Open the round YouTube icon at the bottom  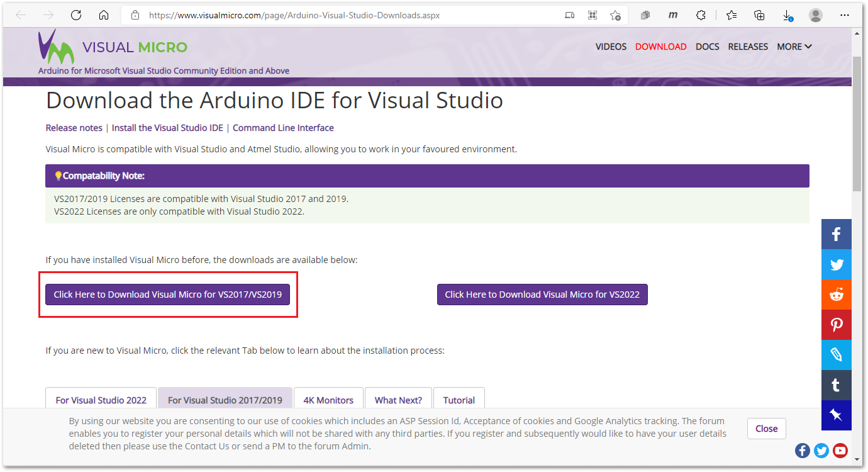[840, 451]
